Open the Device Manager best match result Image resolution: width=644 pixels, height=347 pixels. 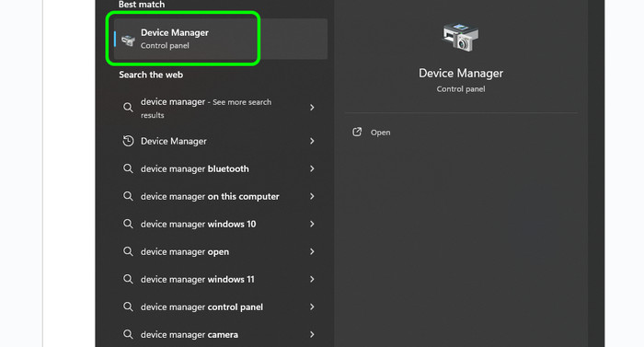tap(221, 39)
